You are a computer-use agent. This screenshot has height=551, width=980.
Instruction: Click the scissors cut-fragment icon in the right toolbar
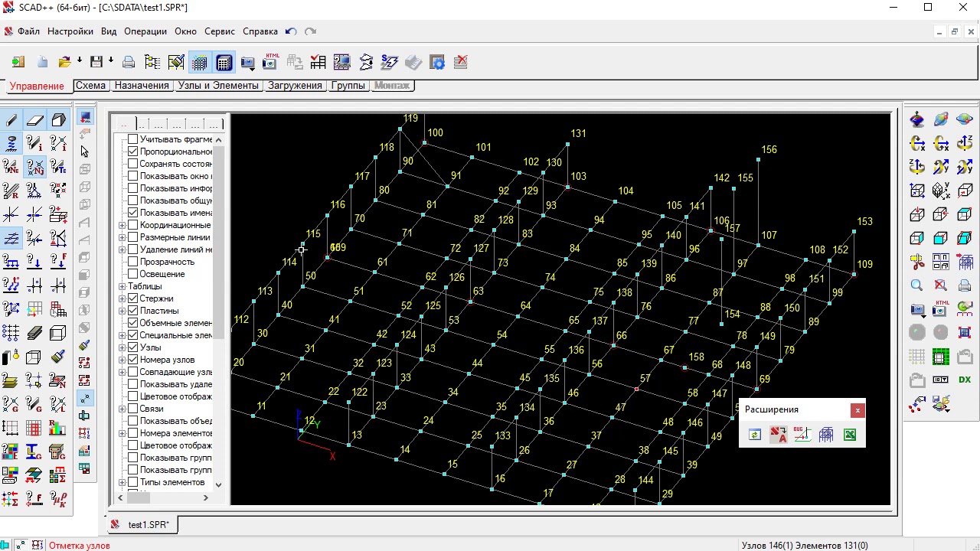click(x=917, y=262)
